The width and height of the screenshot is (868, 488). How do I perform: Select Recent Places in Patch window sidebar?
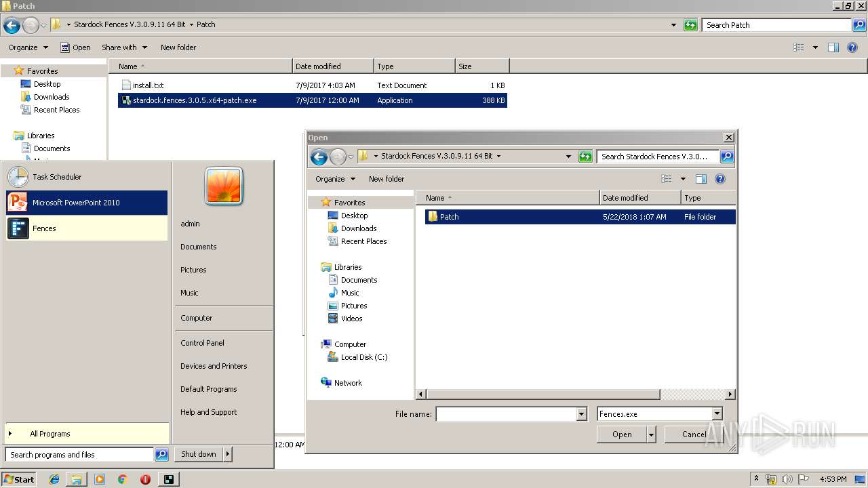[56, 110]
